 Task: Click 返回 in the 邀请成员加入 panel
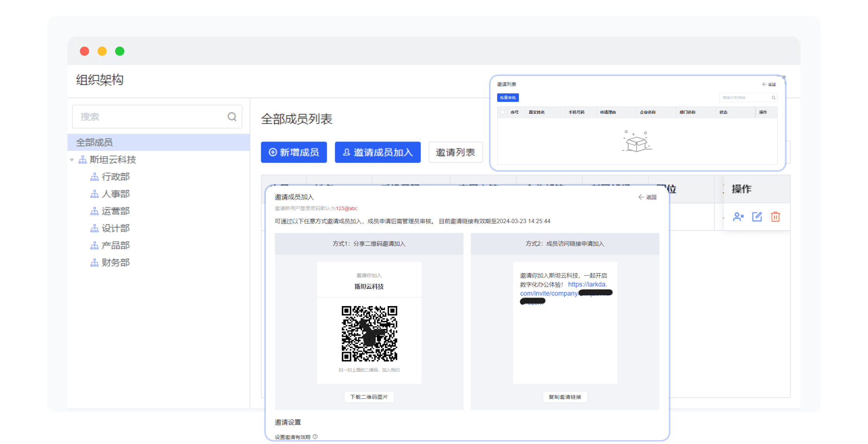pyautogui.click(x=651, y=197)
